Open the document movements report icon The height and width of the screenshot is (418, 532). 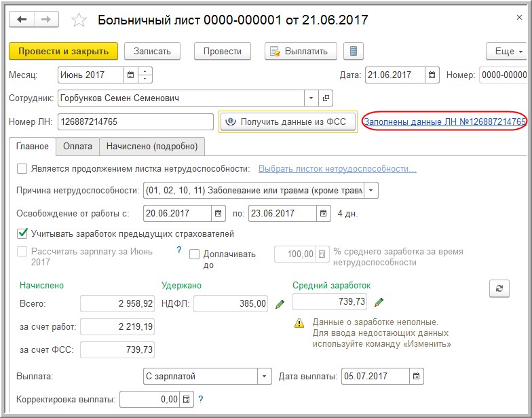tap(353, 52)
